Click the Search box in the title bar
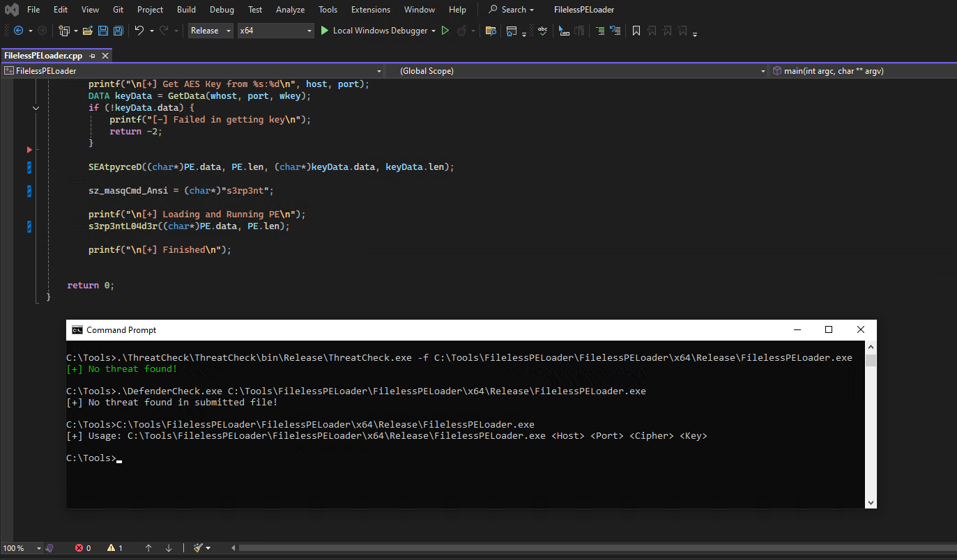Viewport: 957px width, 560px height. (512, 10)
